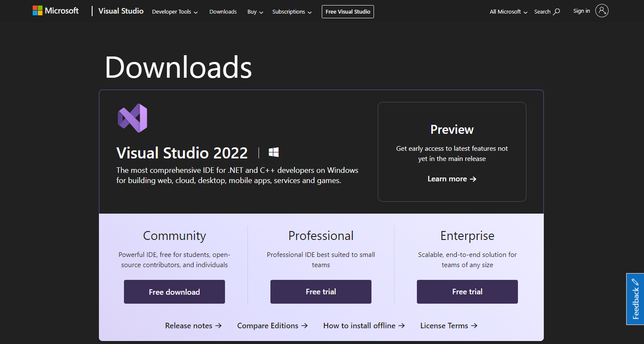The image size is (644, 344).
Task: Expand the Developer Tools menu
Action: 175,12
